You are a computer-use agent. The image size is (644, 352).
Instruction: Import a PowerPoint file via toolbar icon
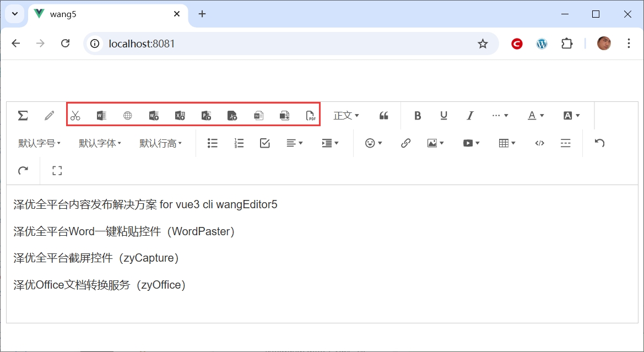click(207, 116)
